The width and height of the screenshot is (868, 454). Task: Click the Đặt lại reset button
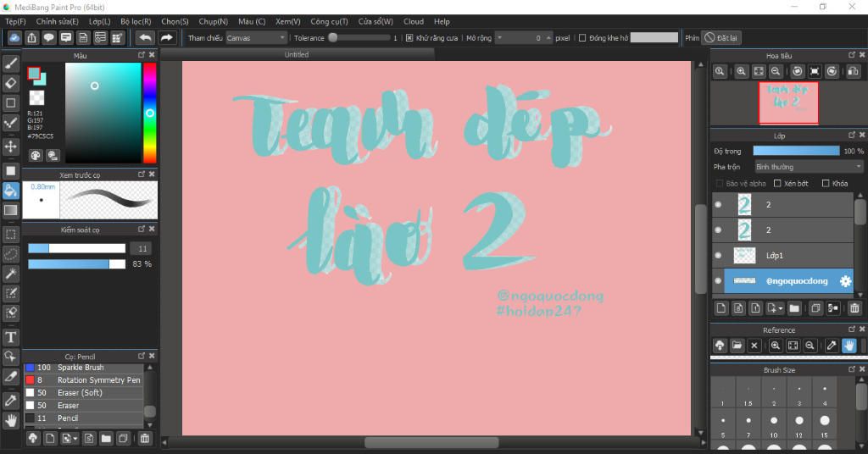721,38
